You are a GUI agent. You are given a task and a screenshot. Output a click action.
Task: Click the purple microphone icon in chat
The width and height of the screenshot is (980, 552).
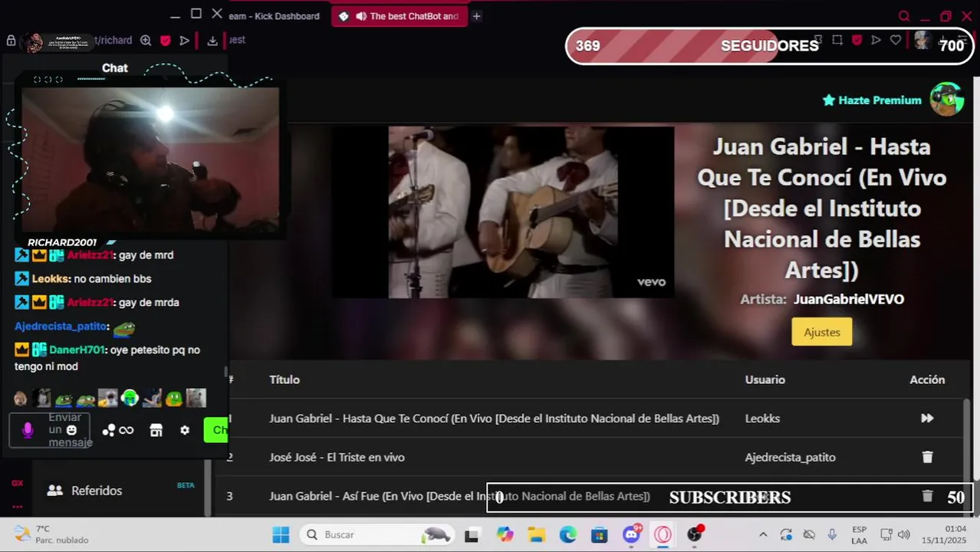28,430
